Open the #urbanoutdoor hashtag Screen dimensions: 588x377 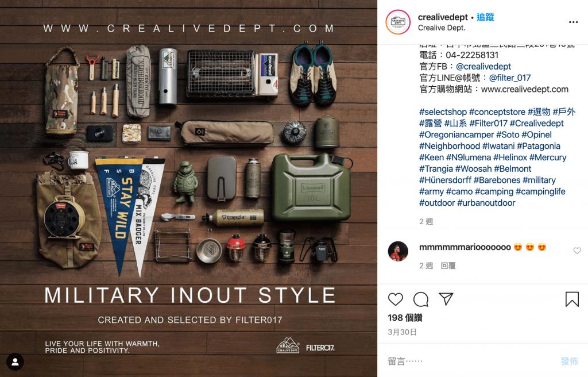pyautogui.click(x=486, y=203)
